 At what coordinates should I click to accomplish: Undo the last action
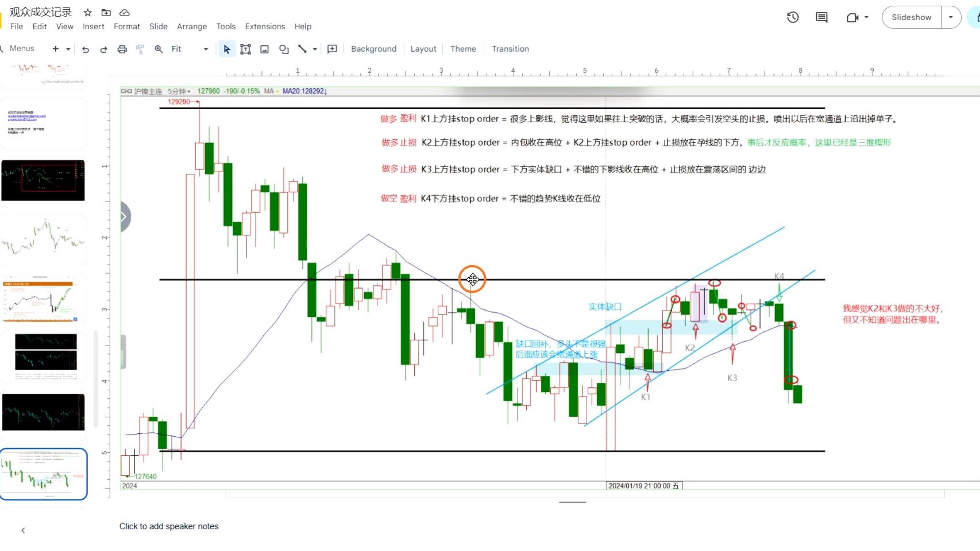86,49
